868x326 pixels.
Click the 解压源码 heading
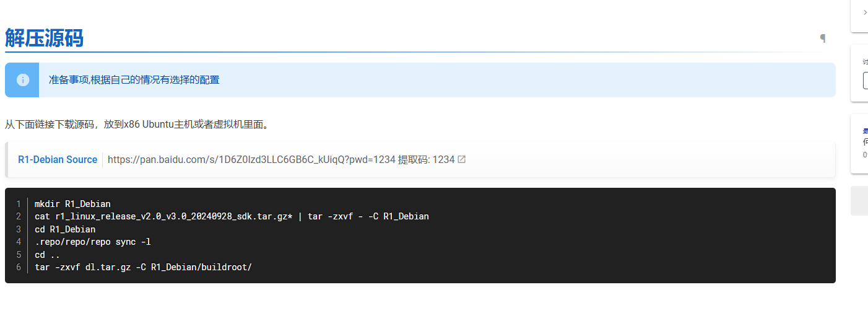[45, 38]
